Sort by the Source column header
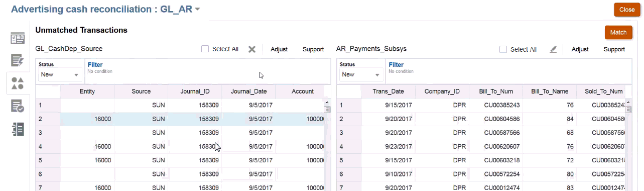 click(x=141, y=91)
